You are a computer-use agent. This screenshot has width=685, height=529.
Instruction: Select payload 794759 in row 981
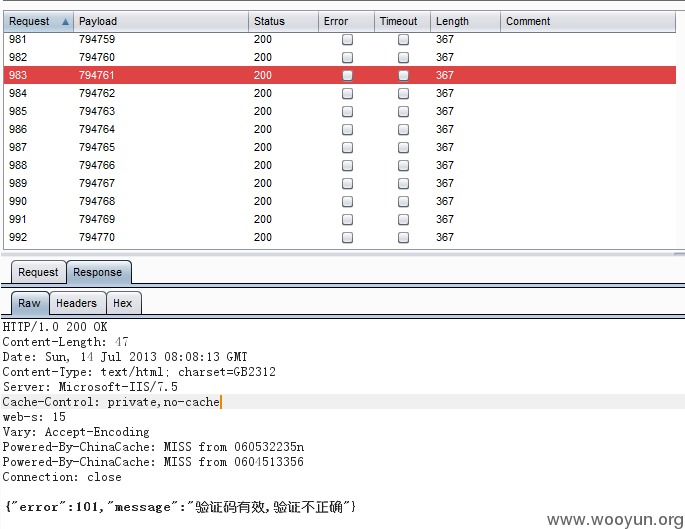coord(97,39)
